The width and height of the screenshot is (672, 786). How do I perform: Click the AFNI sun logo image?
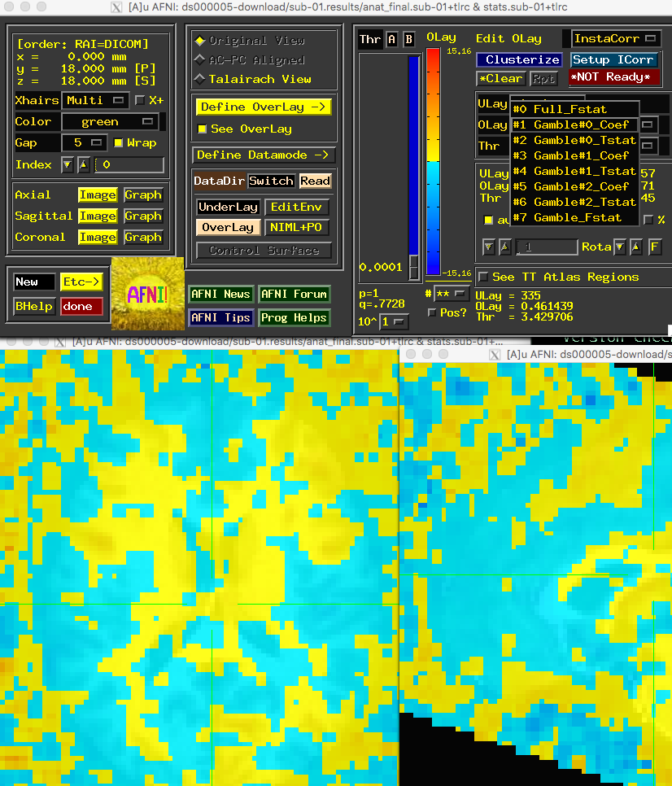pyautogui.click(x=147, y=294)
